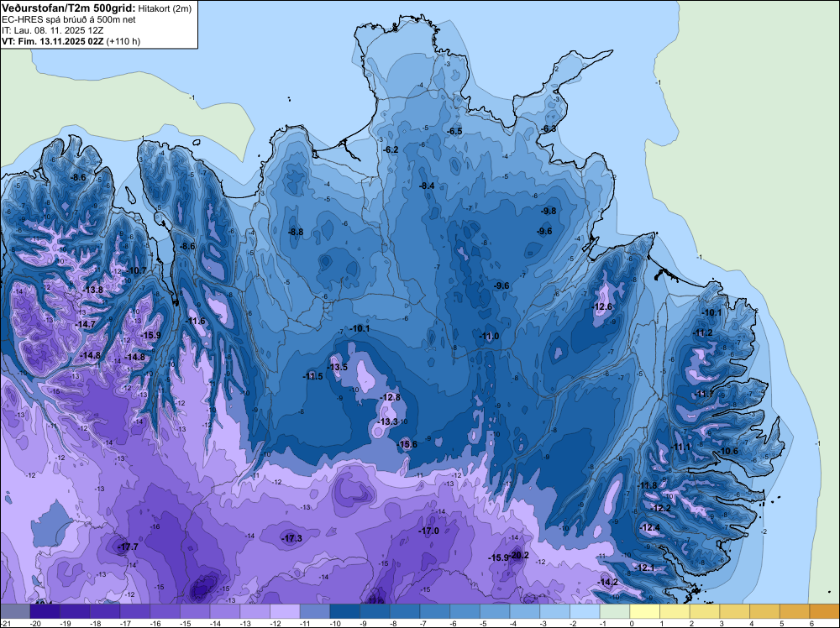
Task: Click the -8.8 temperature value
Action: (x=296, y=232)
